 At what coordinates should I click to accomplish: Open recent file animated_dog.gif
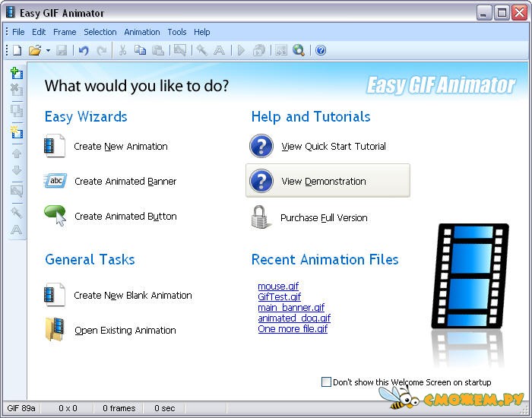click(x=294, y=318)
